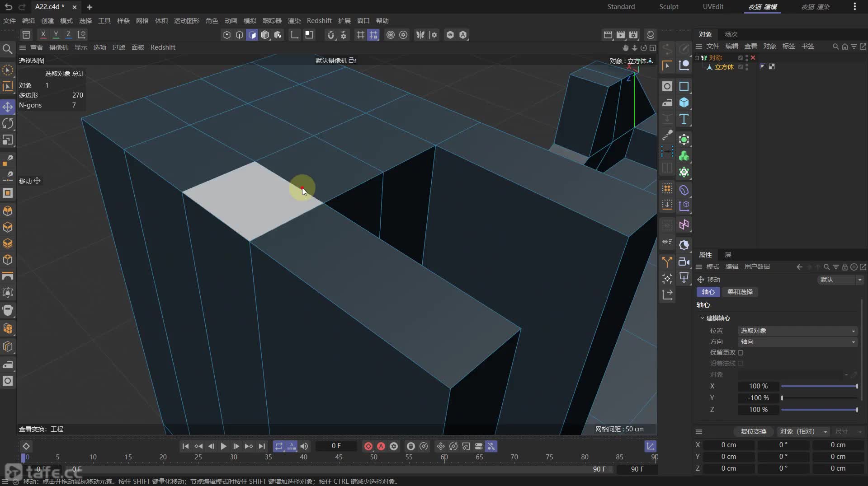
Task: Toggle visibility dots of 立方体 object
Action: (747, 67)
